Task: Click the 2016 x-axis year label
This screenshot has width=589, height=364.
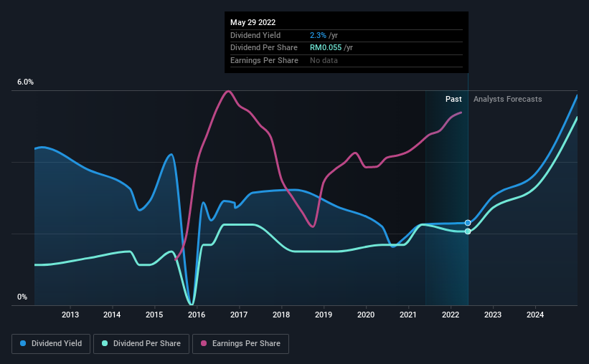Action: (197, 315)
